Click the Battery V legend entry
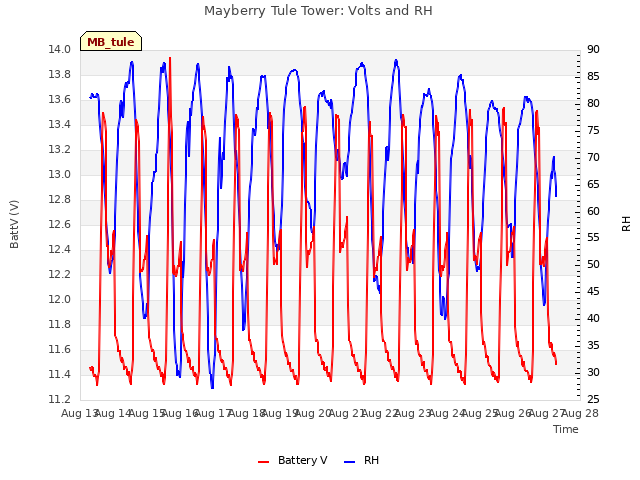The width and height of the screenshot is (640, 480). (x=293, y=460)
